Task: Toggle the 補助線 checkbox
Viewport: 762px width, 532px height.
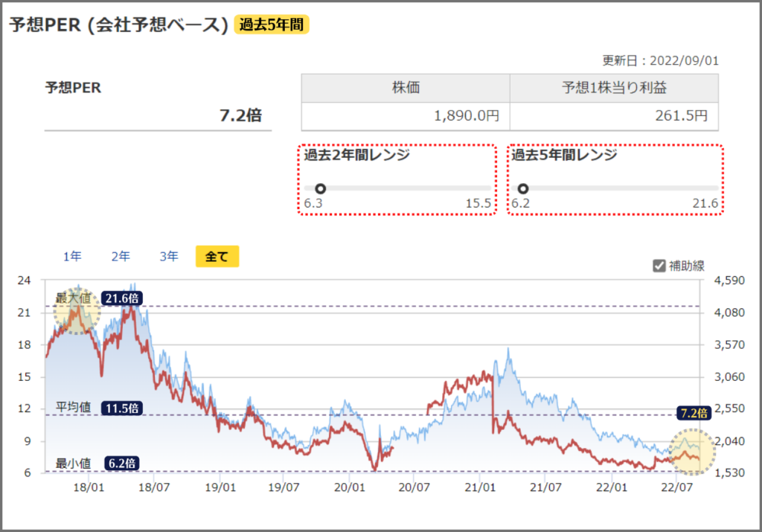Action: click(659, 266)
